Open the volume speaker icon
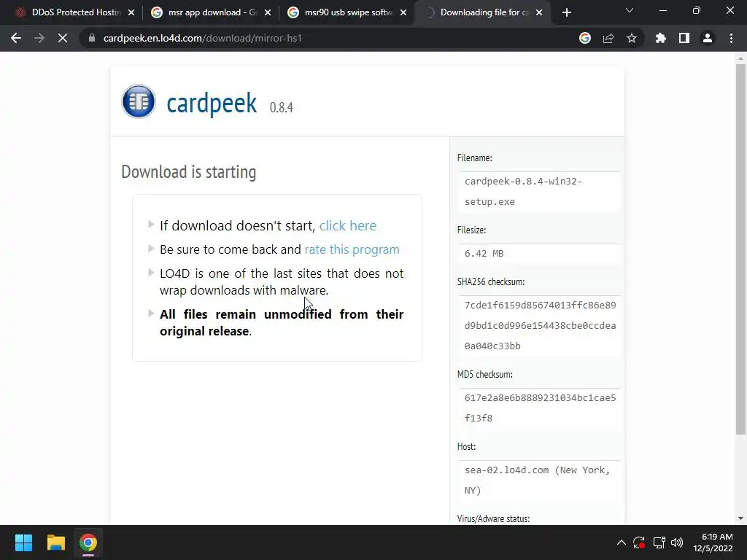 (x=677, y=542)
